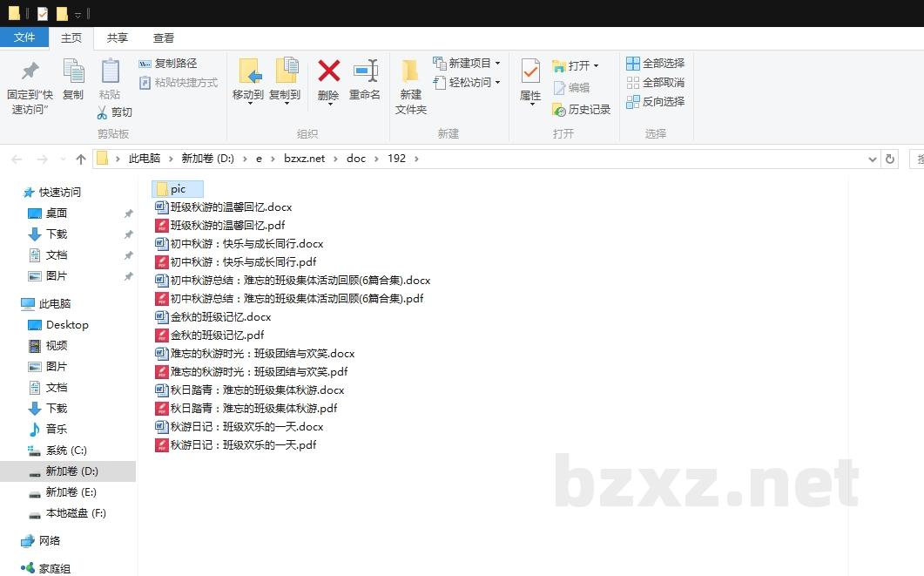Click the Paste clipboard icon

tap(110, 71)
